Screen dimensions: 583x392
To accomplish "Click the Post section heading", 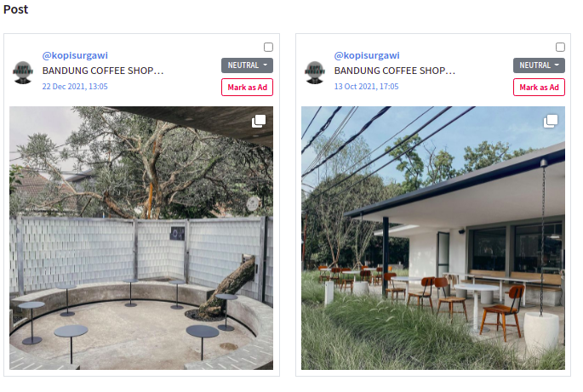I will point(15,9).
